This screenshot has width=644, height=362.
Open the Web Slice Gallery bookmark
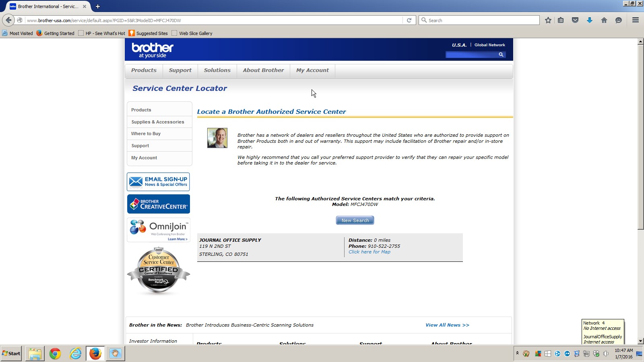coord(192,33)
